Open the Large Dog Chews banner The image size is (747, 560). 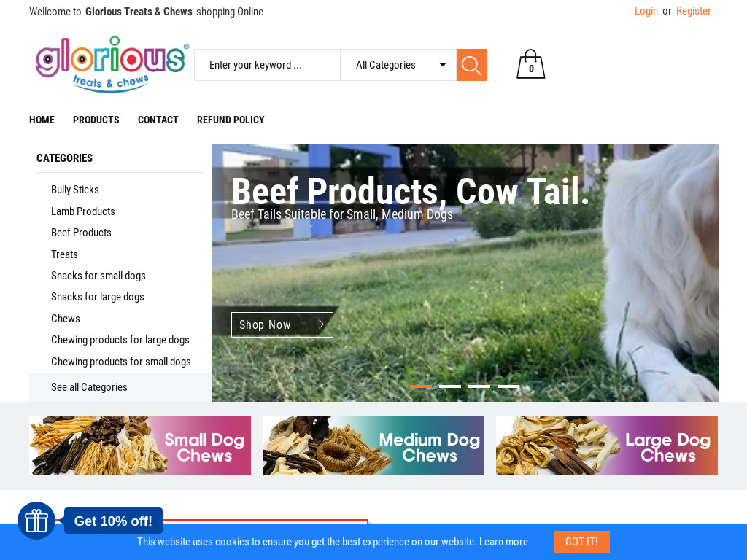point(606,446)
